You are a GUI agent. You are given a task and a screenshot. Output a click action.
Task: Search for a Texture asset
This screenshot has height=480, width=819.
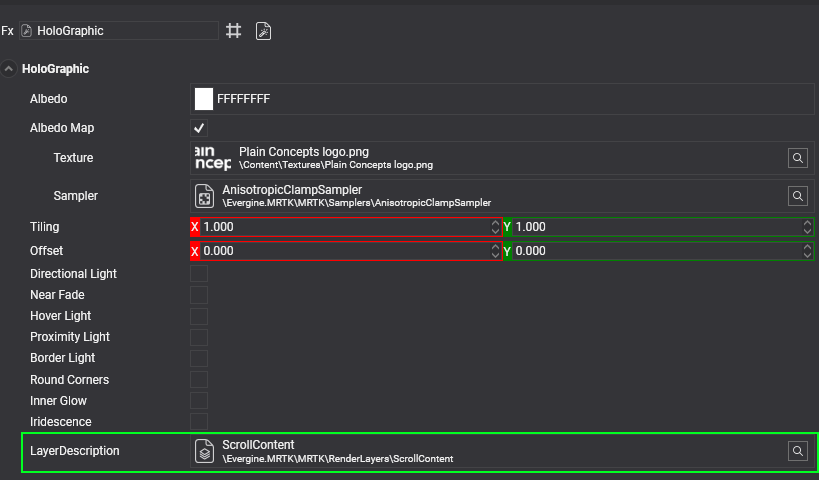pos(797,158)
